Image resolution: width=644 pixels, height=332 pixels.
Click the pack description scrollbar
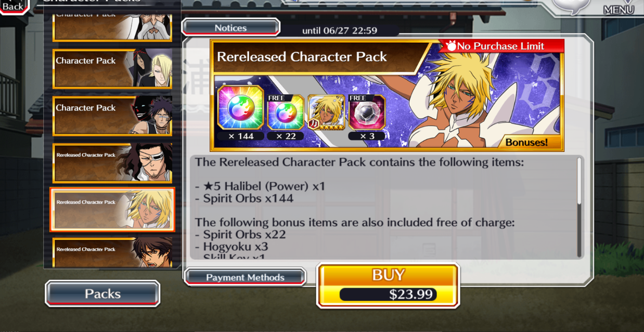(579, 207)
